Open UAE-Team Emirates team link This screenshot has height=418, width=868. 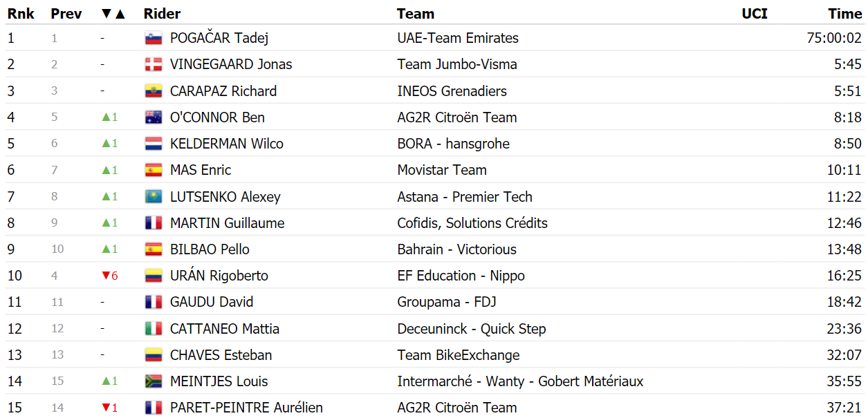[458, 39]
